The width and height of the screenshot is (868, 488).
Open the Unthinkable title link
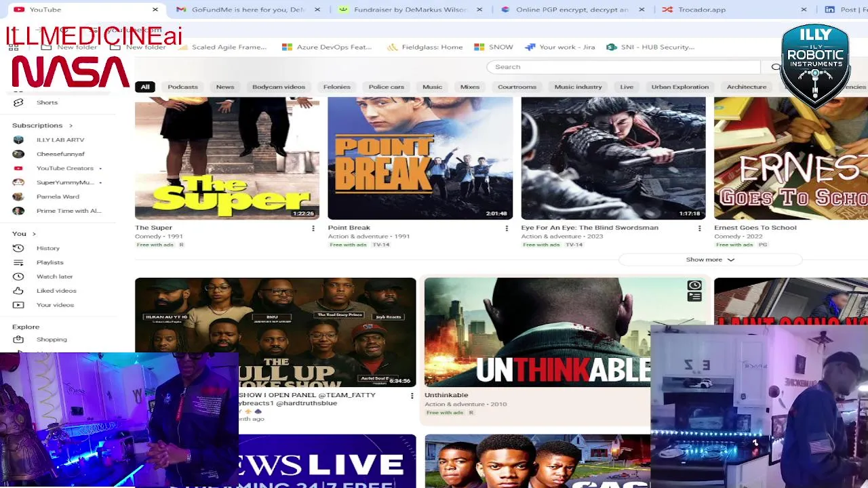pos(446,395)
